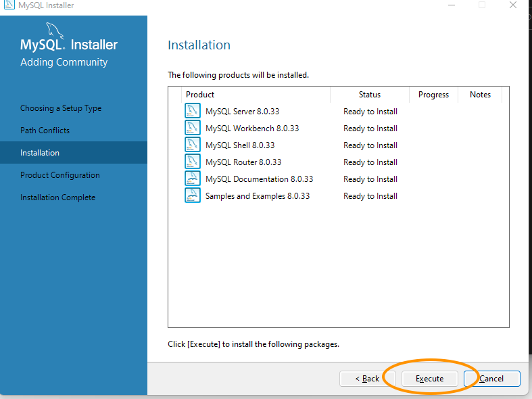This screenshot has height=399, width=532.
Task: Select the MySQL Shell 8.0.33 row text
Action: 240,145
